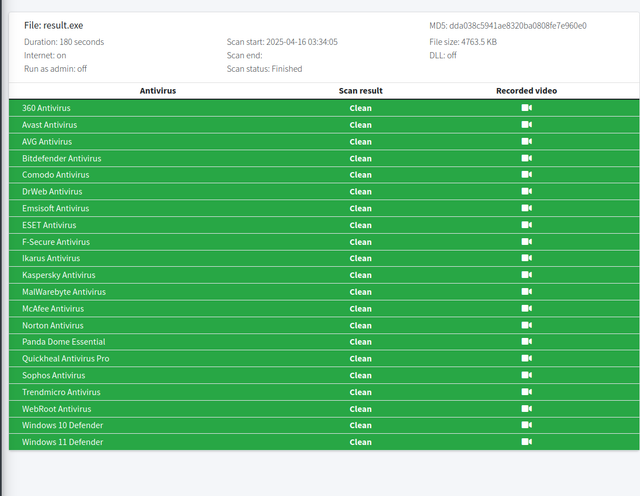
Task: Select the Norton Antivirus name
Action: coord(53,325)
